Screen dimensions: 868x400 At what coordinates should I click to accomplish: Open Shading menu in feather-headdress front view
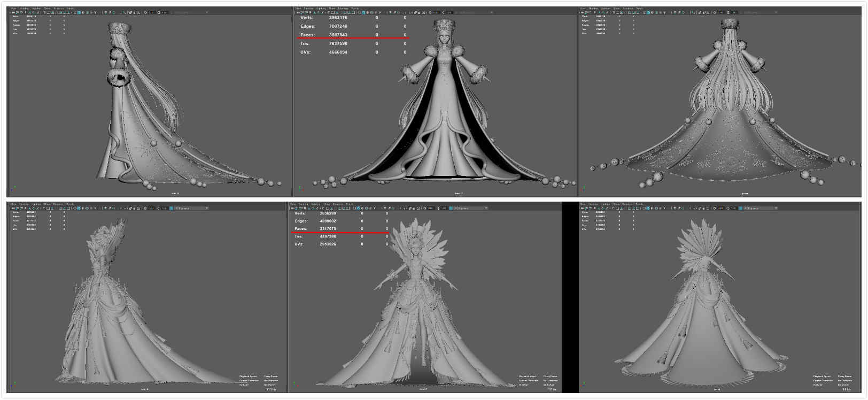pyautogui.click(x=304, y=204)
